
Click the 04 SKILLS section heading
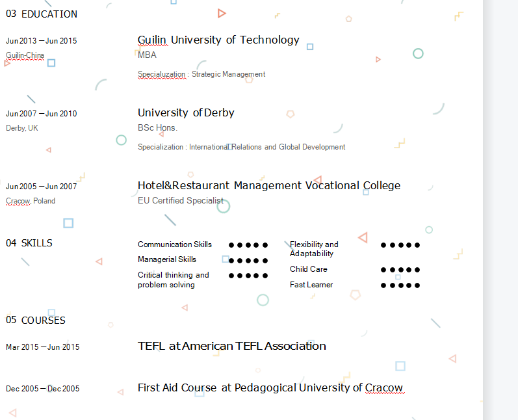coord(29,243)
